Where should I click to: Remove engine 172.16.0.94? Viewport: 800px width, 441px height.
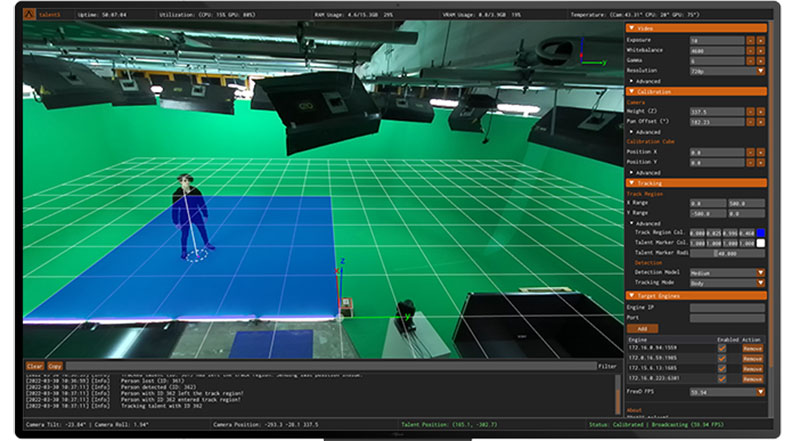tap(753, 348)
